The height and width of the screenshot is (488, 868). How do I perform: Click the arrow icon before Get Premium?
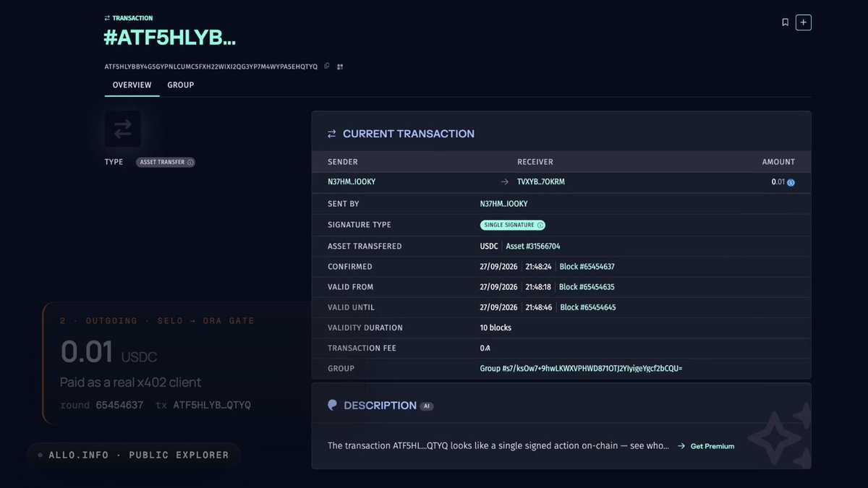tap(681, 447)
